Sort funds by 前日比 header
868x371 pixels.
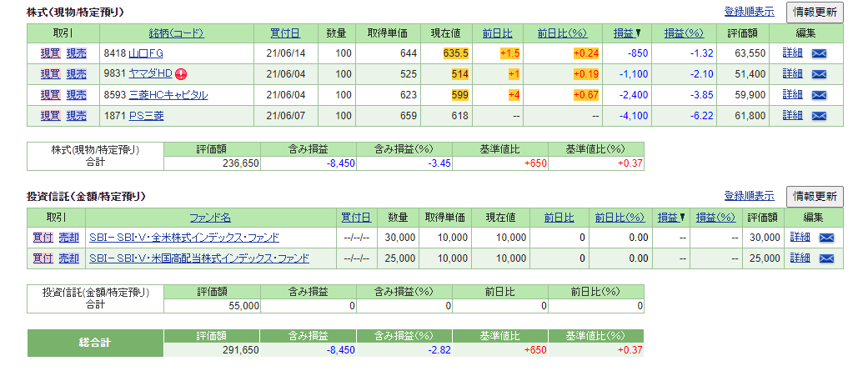click(x=559, y=218)
